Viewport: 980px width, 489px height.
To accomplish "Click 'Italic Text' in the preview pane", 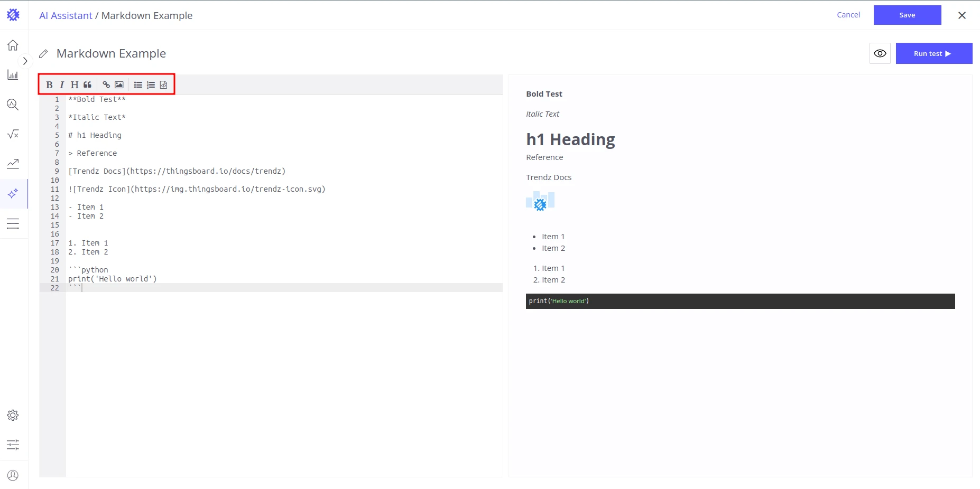I will click(542, 114).
